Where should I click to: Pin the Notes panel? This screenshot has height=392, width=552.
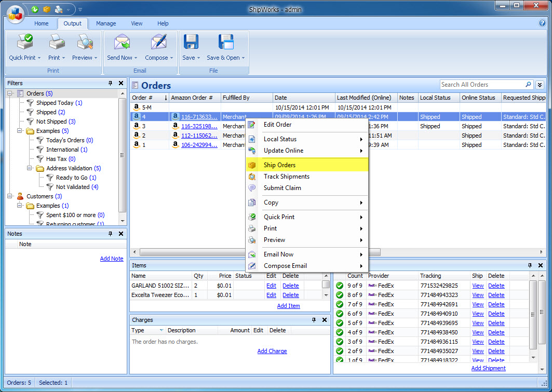(110, 234)
